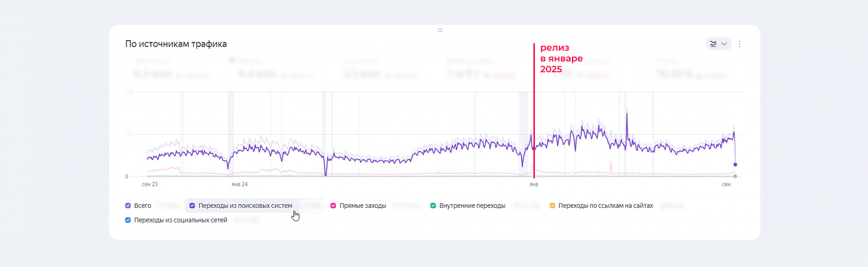Screen dimensions: 868x267
Task: Select the "Внутренние переходы" legend label
Action: click(472, 206)
